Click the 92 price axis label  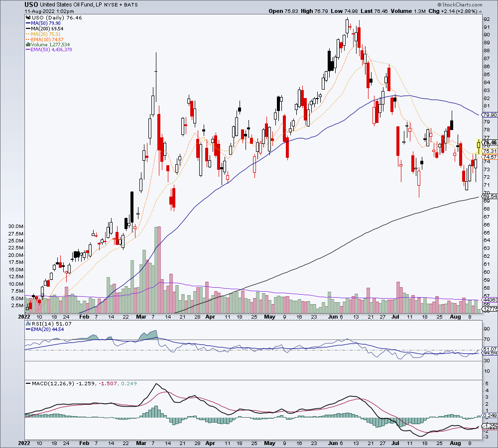point(487,19)
